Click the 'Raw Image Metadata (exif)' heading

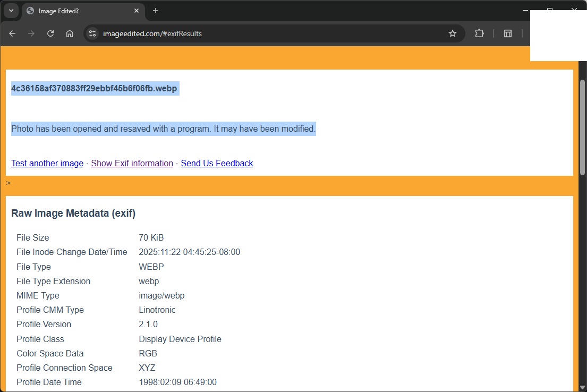[73, 214]
